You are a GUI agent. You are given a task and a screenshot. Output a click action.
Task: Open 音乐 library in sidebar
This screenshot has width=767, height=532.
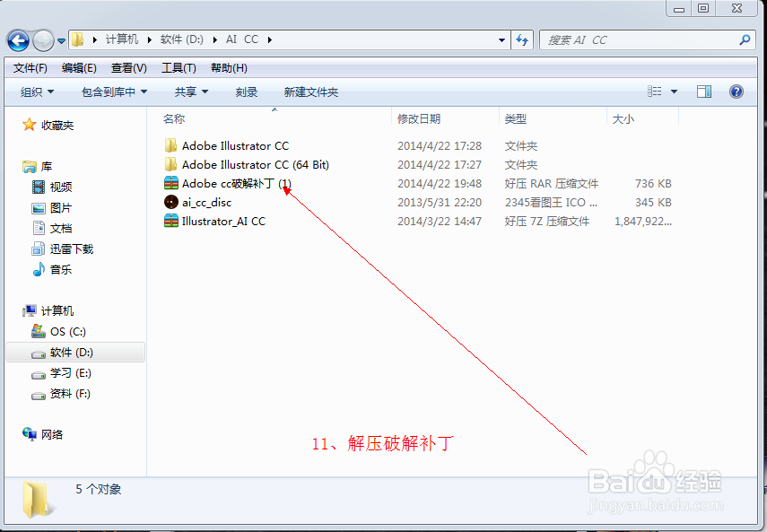pyautogui.click(x=61, y=269)
